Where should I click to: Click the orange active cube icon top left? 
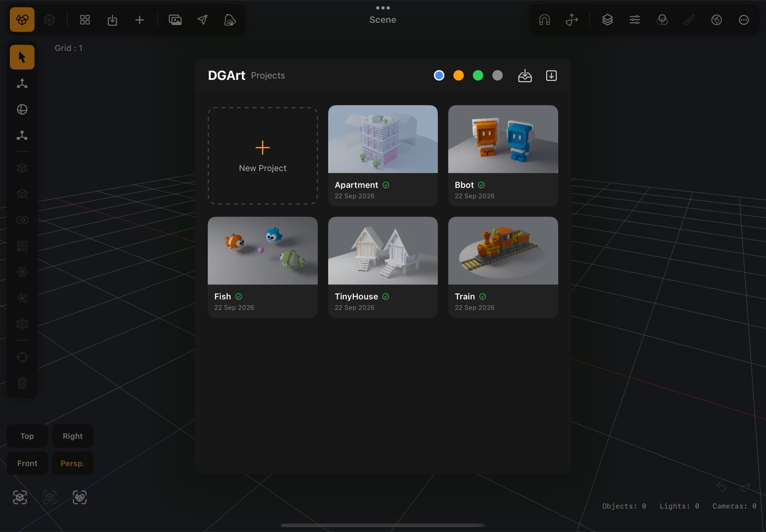(22, 20)
